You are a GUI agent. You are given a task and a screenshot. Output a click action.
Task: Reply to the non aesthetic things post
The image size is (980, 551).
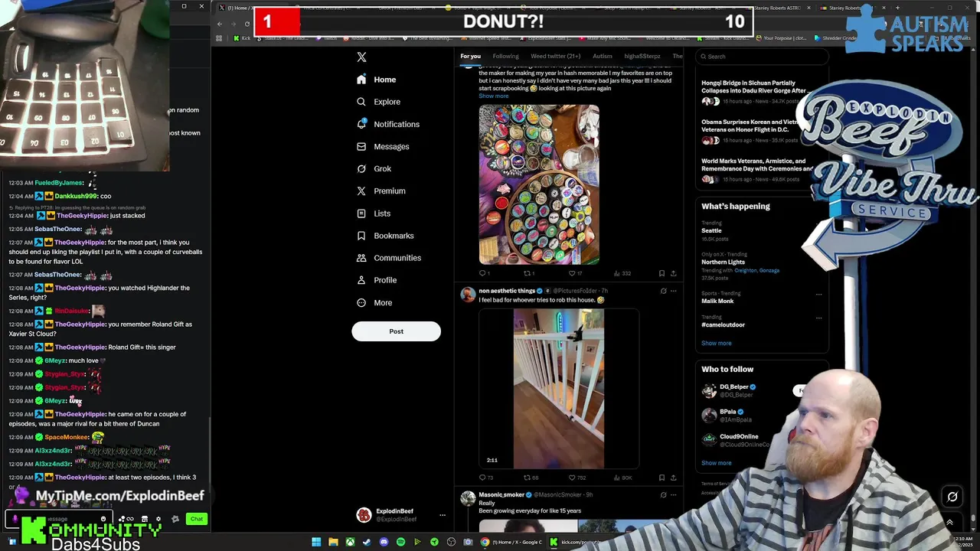pos(486,478)
